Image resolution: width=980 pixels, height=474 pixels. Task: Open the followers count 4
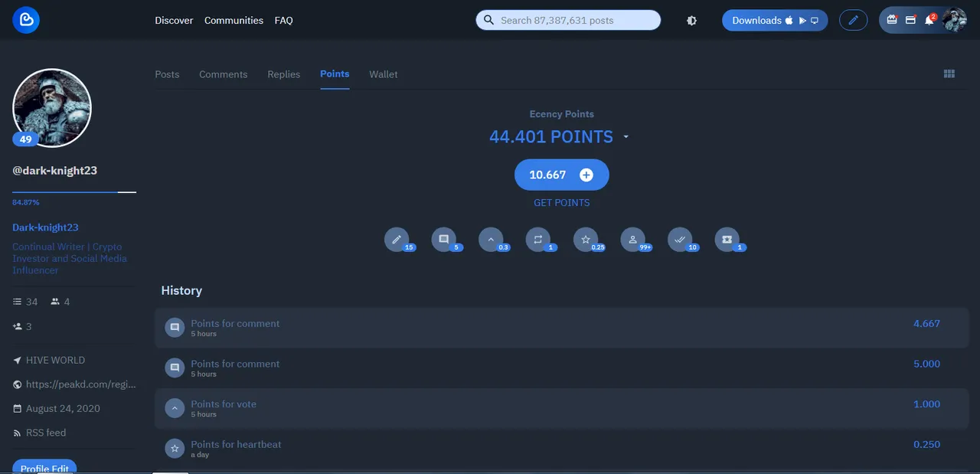pos(60,302)
